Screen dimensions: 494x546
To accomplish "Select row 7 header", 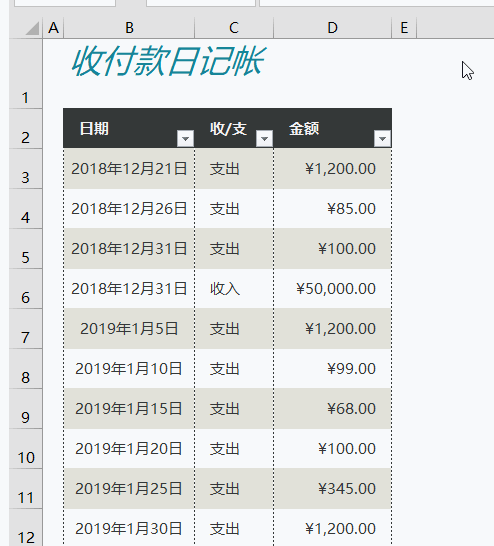I will (x=25, y=329).
